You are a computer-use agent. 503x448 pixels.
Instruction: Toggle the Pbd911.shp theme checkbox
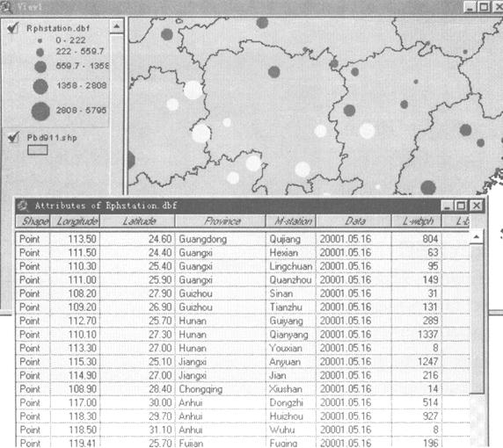(13, 138)
